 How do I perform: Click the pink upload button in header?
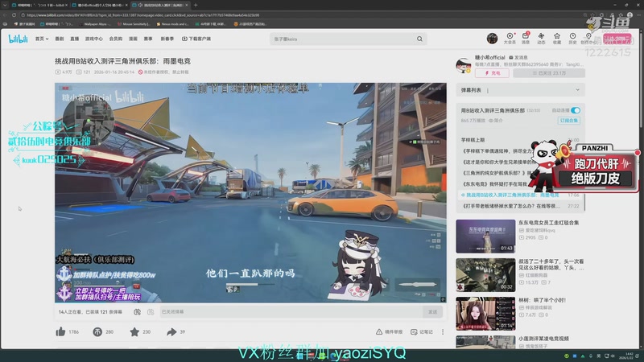[x=617, y=39]
